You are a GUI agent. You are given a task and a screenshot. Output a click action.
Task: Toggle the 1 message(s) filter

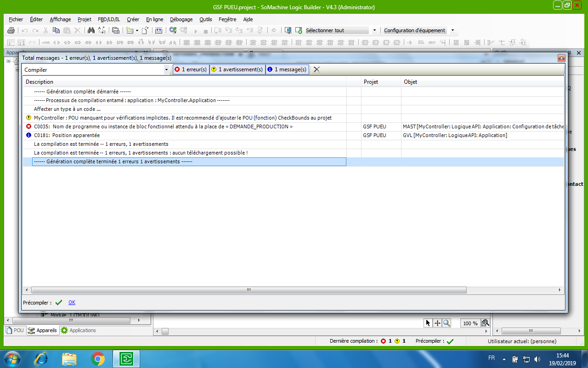click(x=287, y=69)
